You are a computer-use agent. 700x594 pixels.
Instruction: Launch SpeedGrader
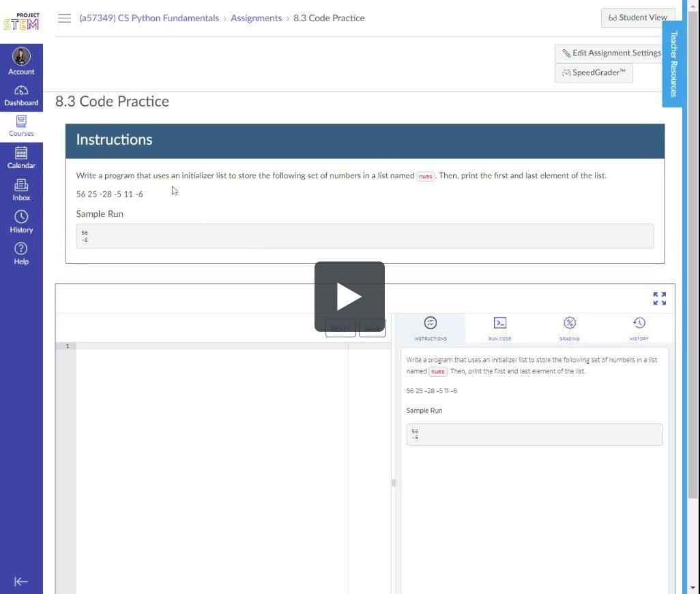[594, 73]
